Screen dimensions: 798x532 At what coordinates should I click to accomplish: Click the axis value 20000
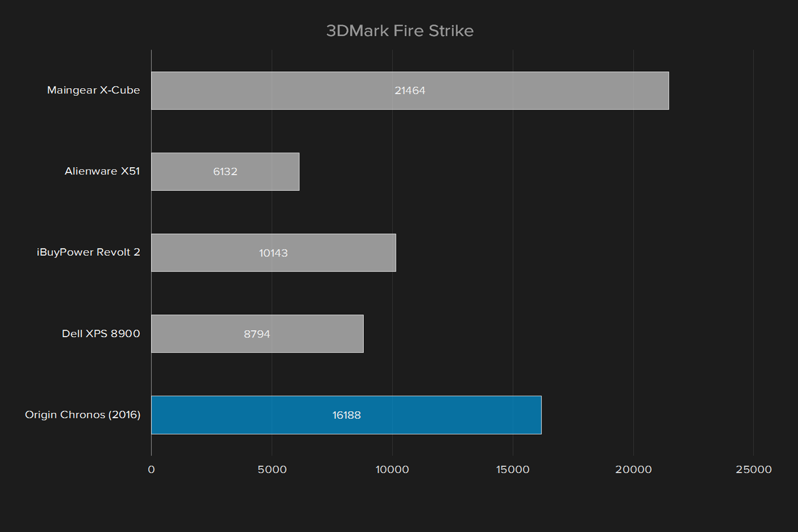(634, 469)
